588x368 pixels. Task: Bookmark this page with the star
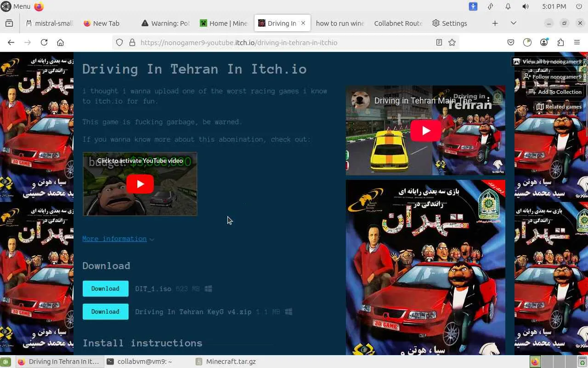click(x=452, y=42)
